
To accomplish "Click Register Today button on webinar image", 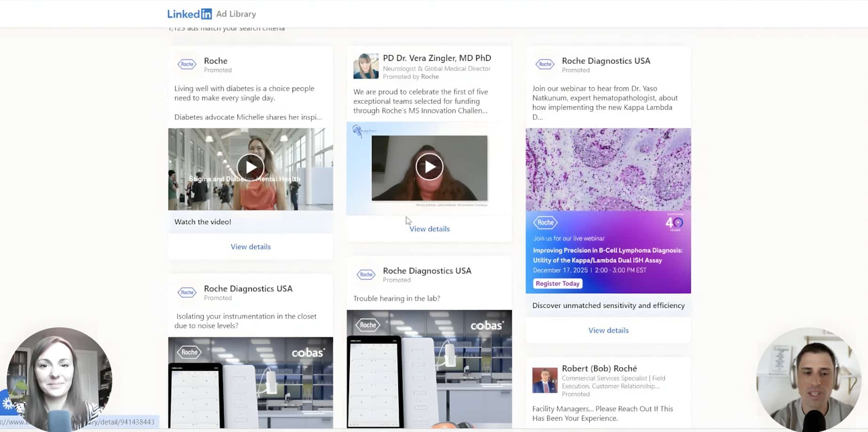I will tap(558, 283).
